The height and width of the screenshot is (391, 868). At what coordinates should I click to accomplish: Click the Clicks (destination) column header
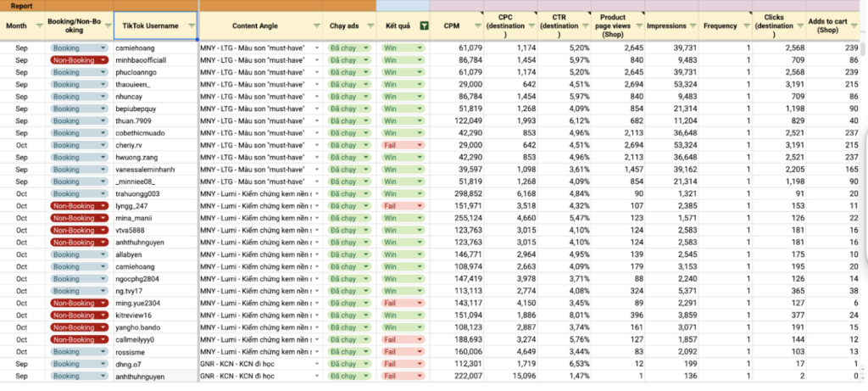(775, 26)
